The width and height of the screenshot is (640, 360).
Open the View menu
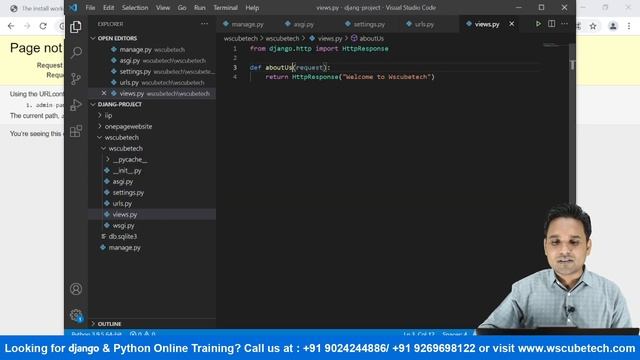(163, 8)
